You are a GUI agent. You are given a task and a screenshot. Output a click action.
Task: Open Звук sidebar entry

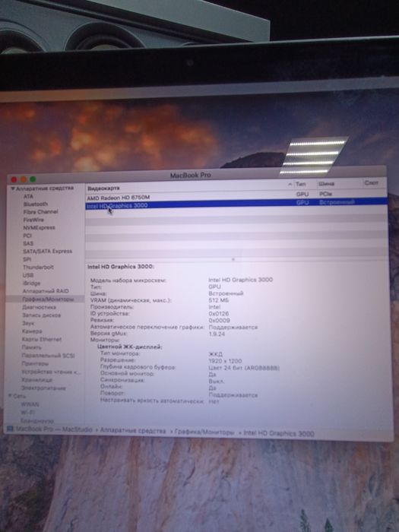28,323
